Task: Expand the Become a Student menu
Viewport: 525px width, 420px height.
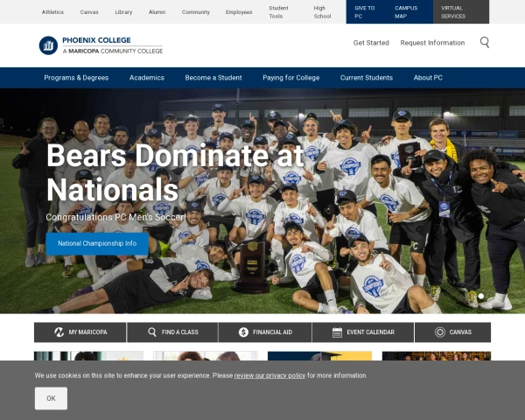Action: (213, 78)
